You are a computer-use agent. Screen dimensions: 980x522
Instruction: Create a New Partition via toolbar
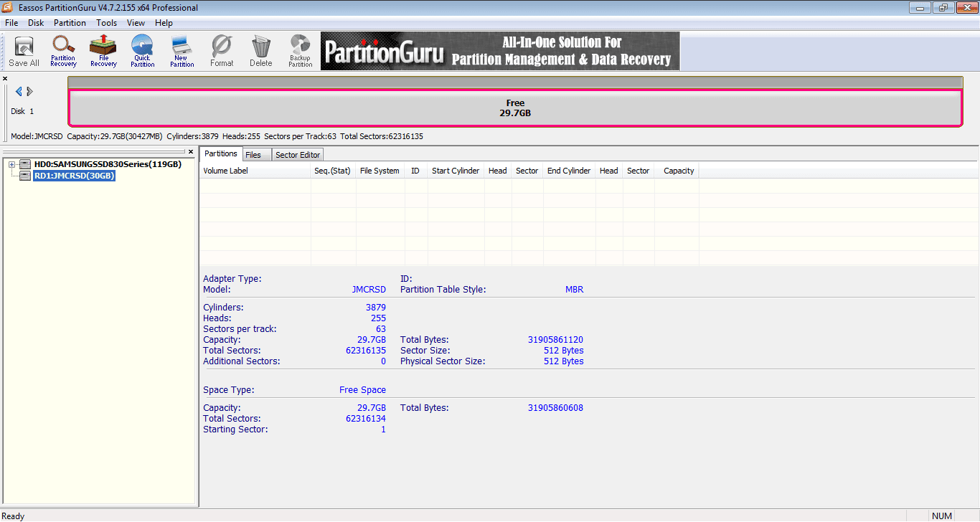pos(182,51)
